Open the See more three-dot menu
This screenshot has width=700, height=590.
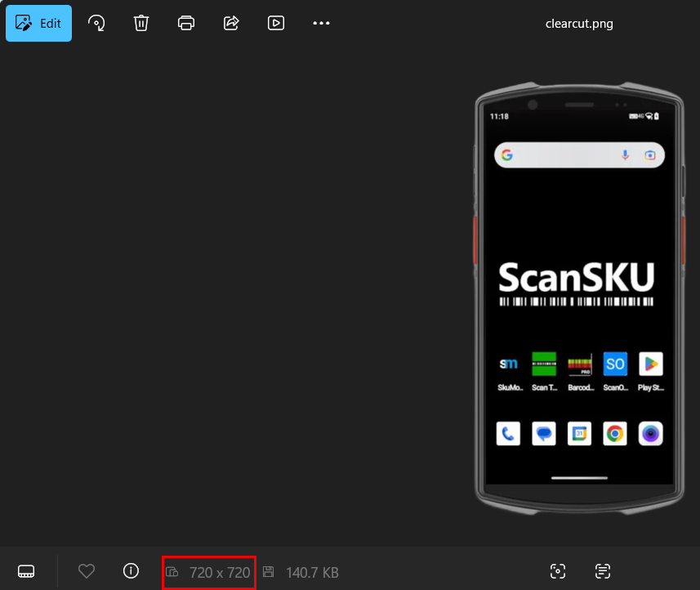point(321,23)
